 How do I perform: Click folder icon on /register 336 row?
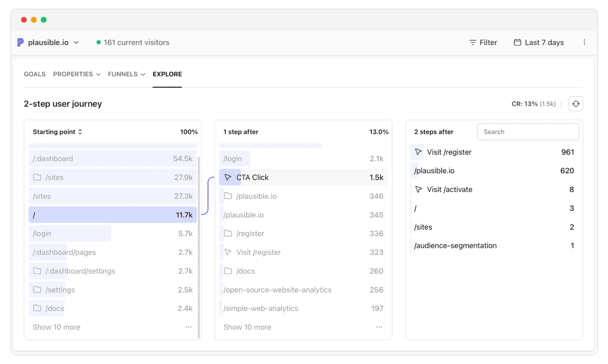coord(228,233)
